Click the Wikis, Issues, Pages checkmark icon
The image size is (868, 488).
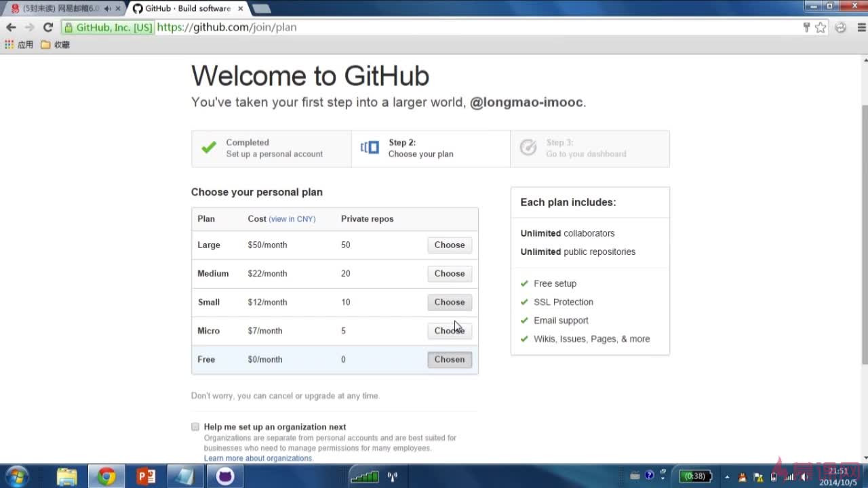click(524, 339)
